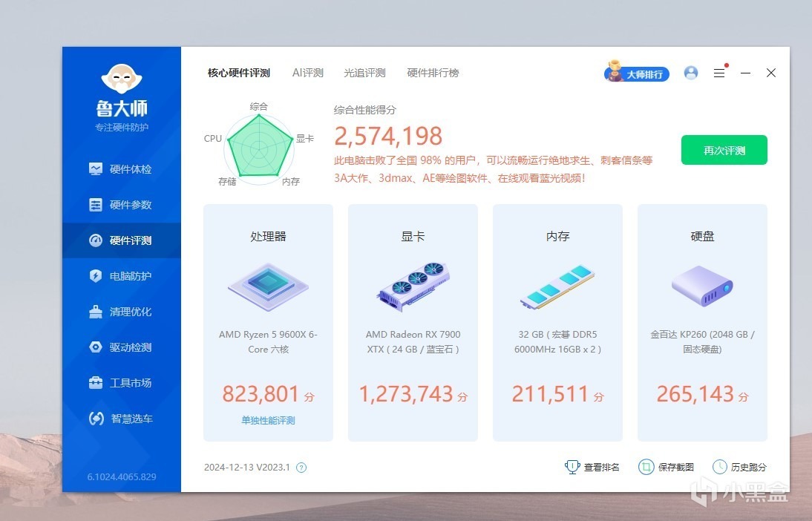Close the 鲁大师 window
This screenshot has height=521, width=812.
click(771, 73)
